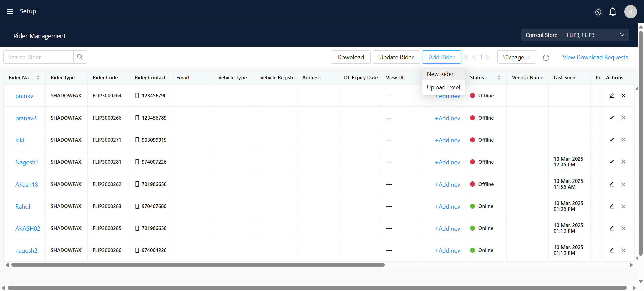644x291 pixels.
Task: Delete rider Nagesh1 with X icon
Action: pos(623,162)
